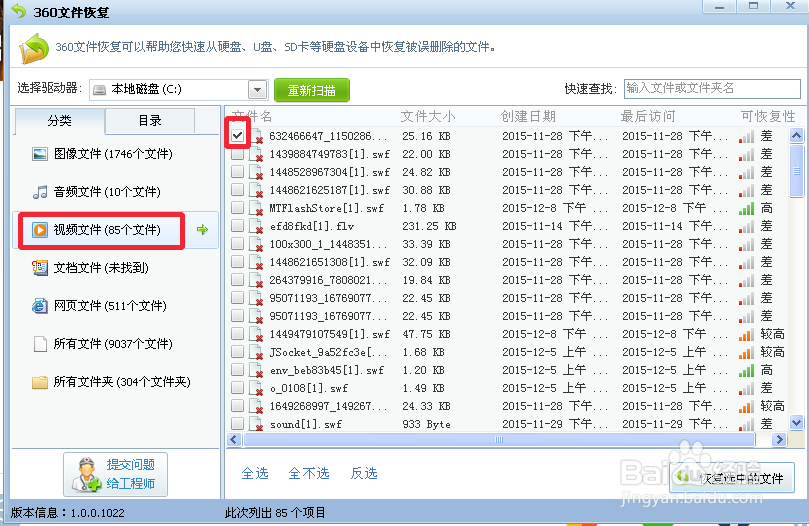Screen dimensions: 809x526
Task: Tick the 1448621625187[1].swf checkbox
Action: [237, 190]
